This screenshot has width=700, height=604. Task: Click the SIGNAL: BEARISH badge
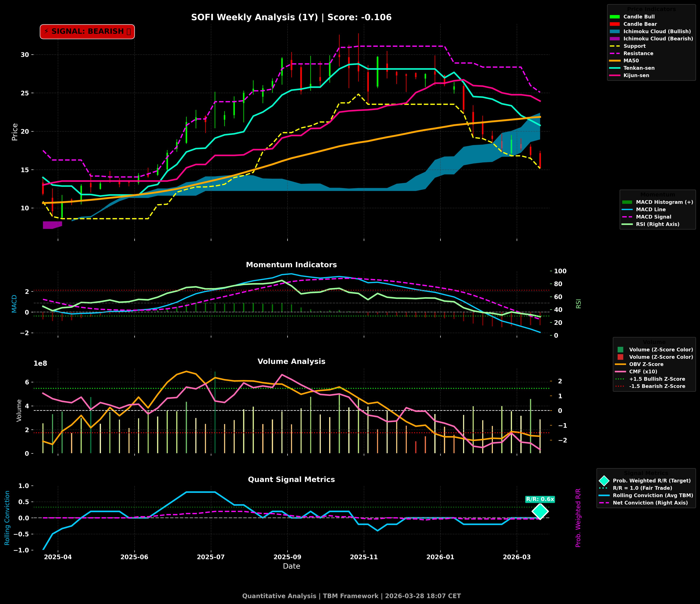pyautogui.click(x=87, y=31)
